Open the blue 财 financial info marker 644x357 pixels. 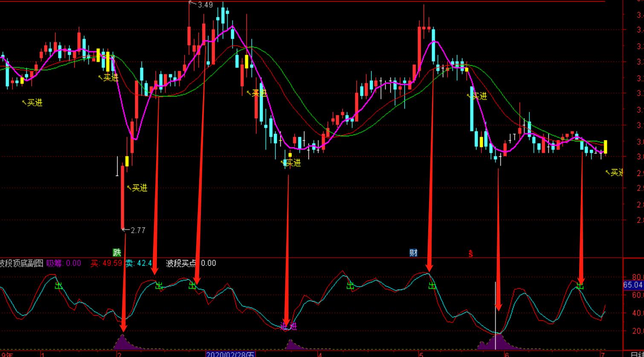pos(413,252)
